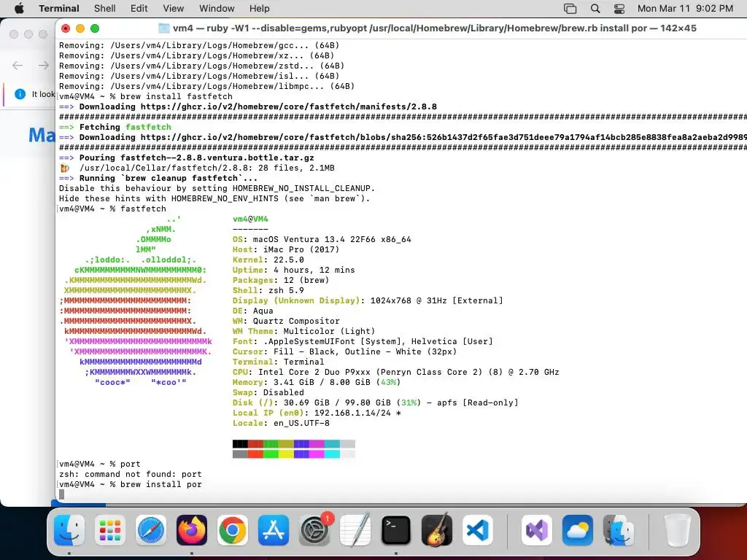Open the Edit menu
This screenshot has width=747, height=560.
139,9
